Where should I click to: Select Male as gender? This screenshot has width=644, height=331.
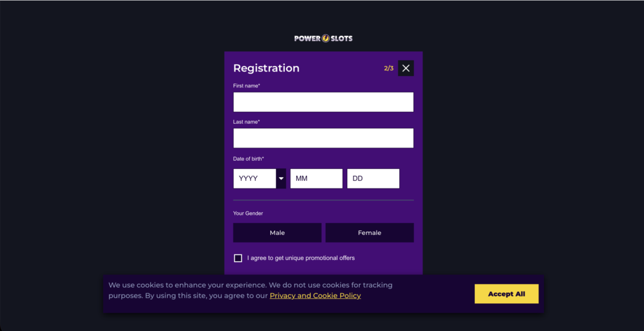(277, 232)
